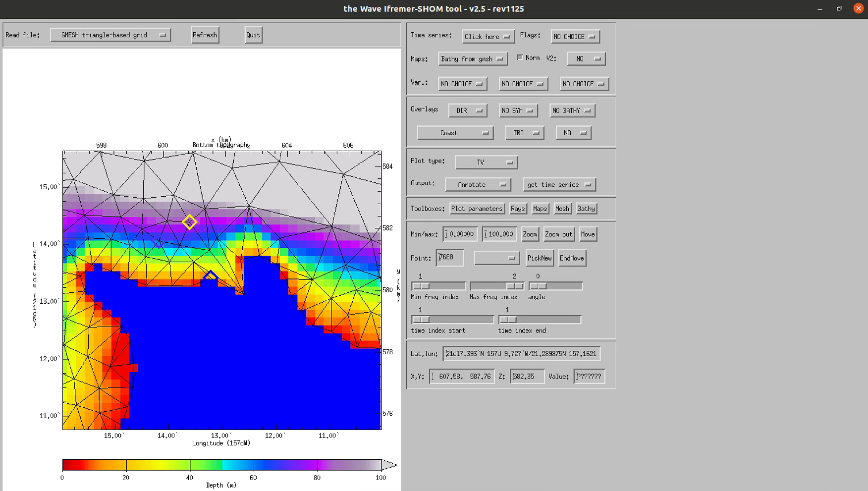
Task: Click the Refresh button
Action: click(x=205, y=35)
